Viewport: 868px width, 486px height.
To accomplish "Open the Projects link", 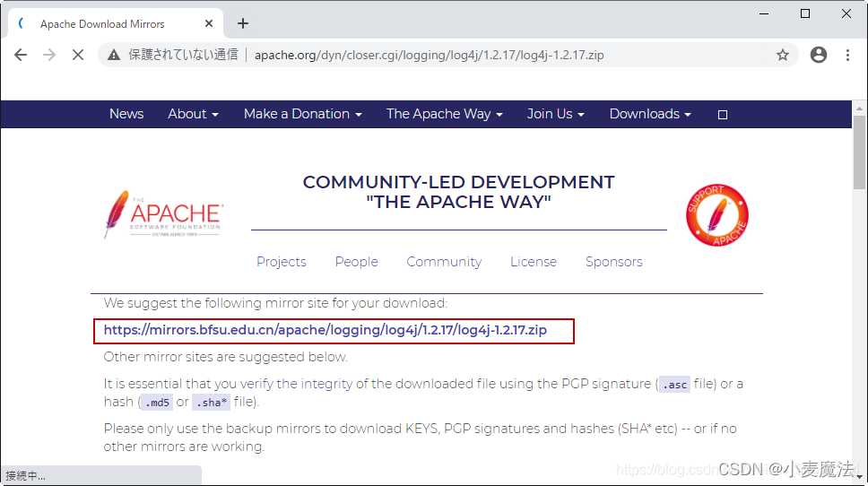I will click(282, 262).
